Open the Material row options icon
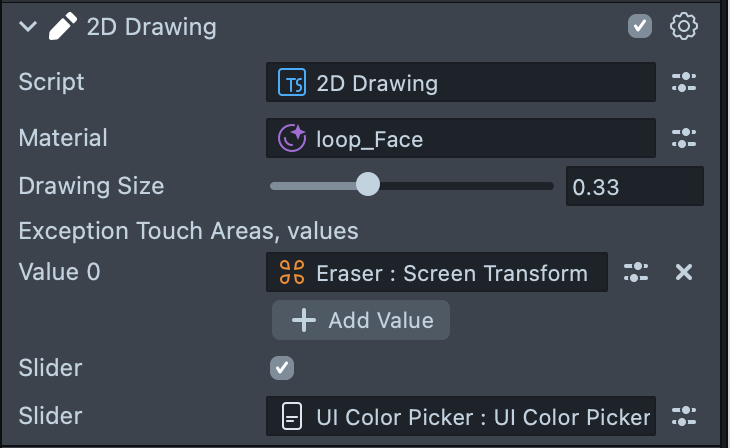 [x=684, y=138]
